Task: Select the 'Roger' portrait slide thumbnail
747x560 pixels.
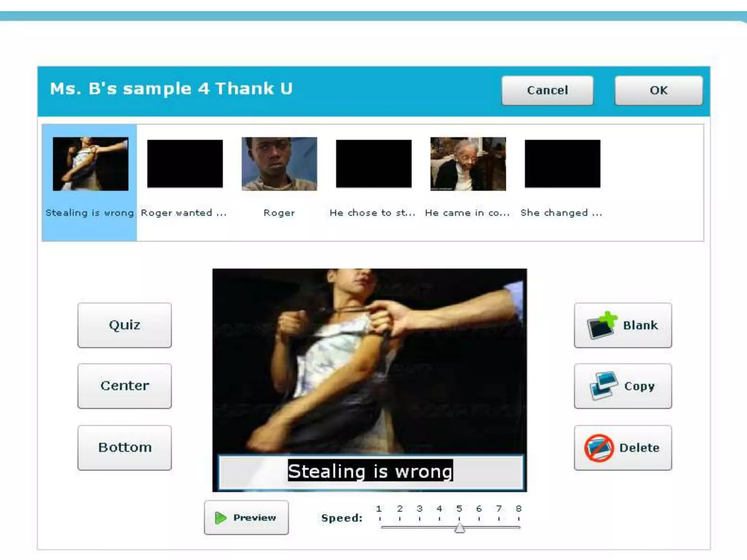Action: point(279,164)
